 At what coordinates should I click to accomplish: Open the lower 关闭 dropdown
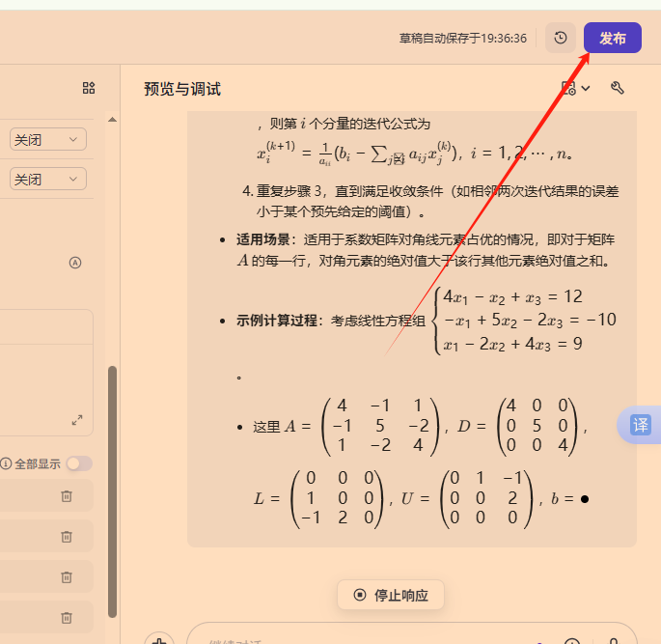click(x=48, y=180)
